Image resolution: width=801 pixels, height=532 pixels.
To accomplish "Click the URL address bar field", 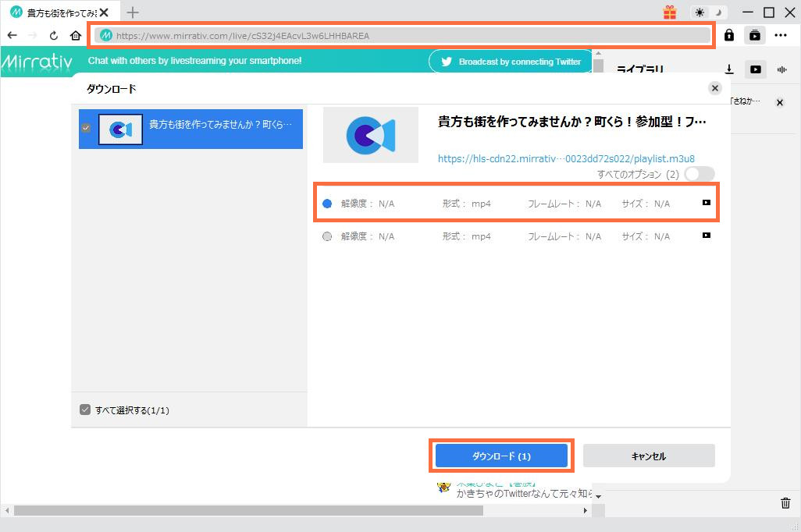I will 403,35.
